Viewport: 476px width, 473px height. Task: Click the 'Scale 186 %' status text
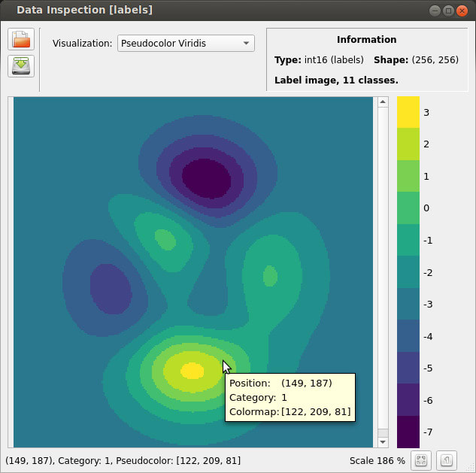(x=377, y=460)
